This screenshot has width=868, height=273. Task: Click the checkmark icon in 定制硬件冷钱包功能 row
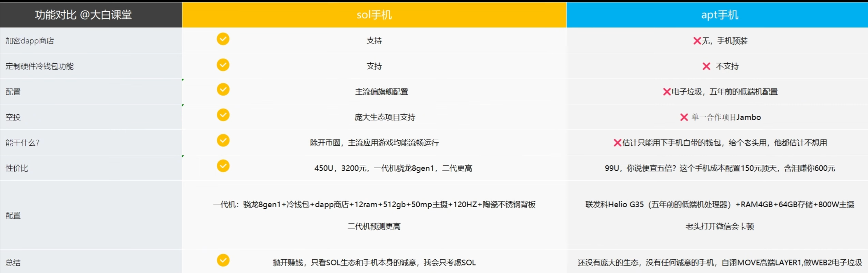coord(223,65)
